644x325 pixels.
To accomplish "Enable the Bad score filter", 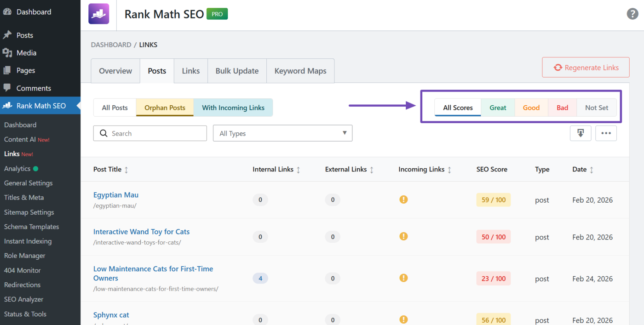I will coord(562,107).
